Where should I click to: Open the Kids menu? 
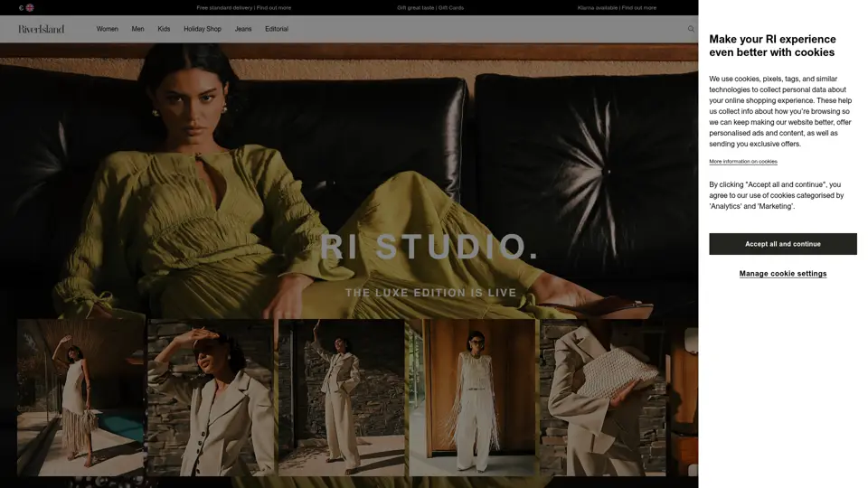tap(164, 29)
